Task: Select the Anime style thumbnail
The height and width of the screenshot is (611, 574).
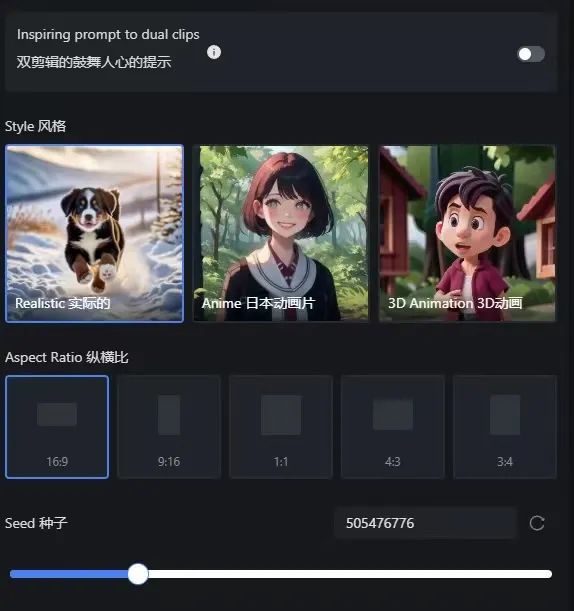Action: pos(281,233)
